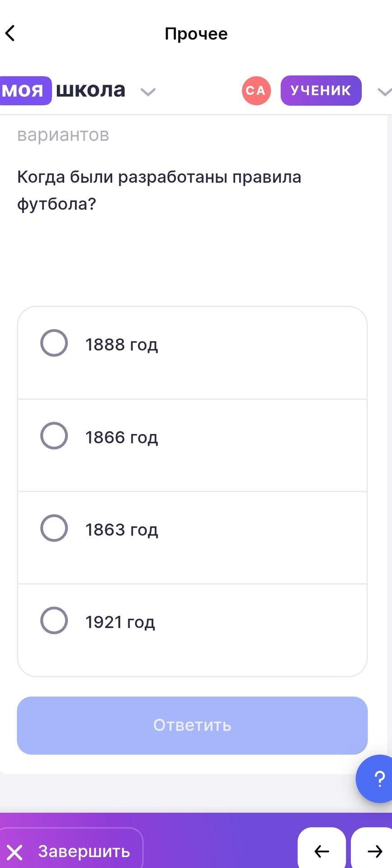Click the X icon beside Завершить
This screenshot has width=392, height=868.
pos(15,852)
